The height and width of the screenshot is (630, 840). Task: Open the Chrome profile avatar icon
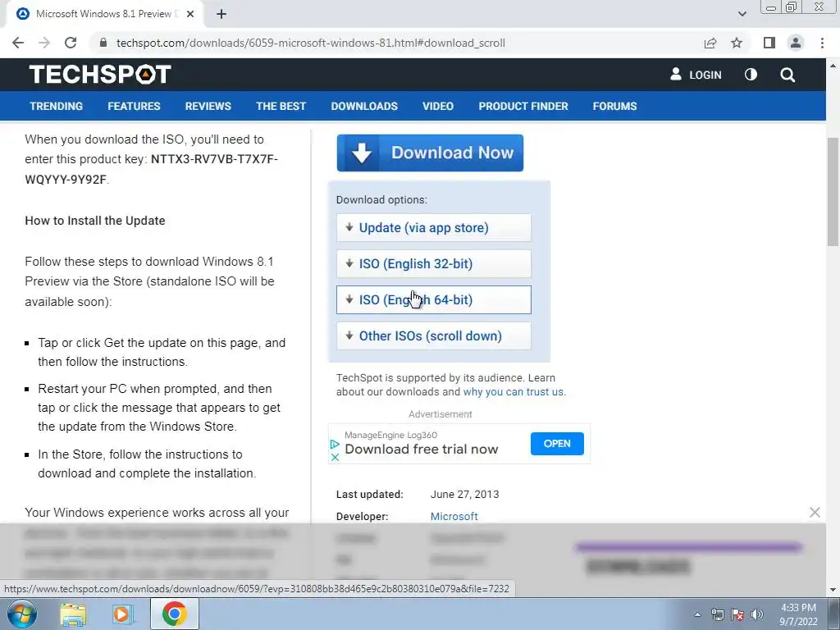pos(796,43)
